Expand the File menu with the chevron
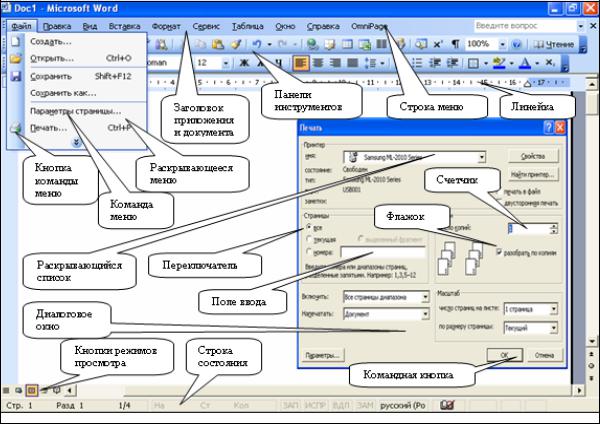Image resolution: width=600 pixels, height=424 pixels. tap(77, 142)
